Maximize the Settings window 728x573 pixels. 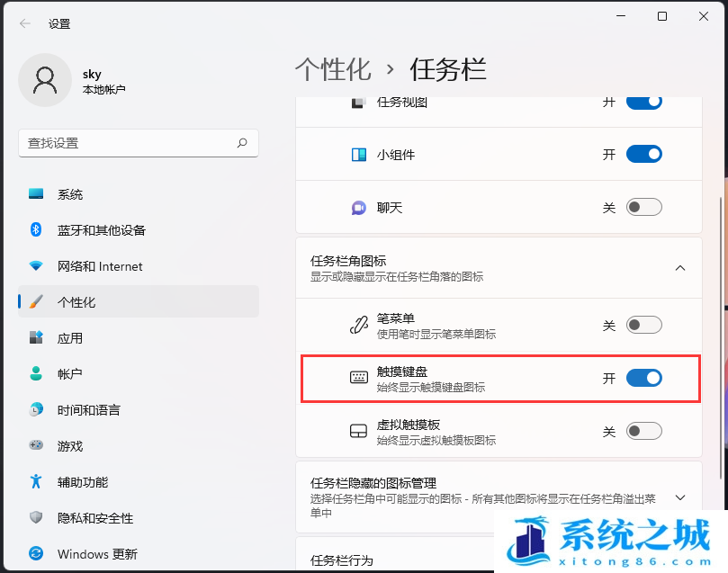(x=662, y=17)
